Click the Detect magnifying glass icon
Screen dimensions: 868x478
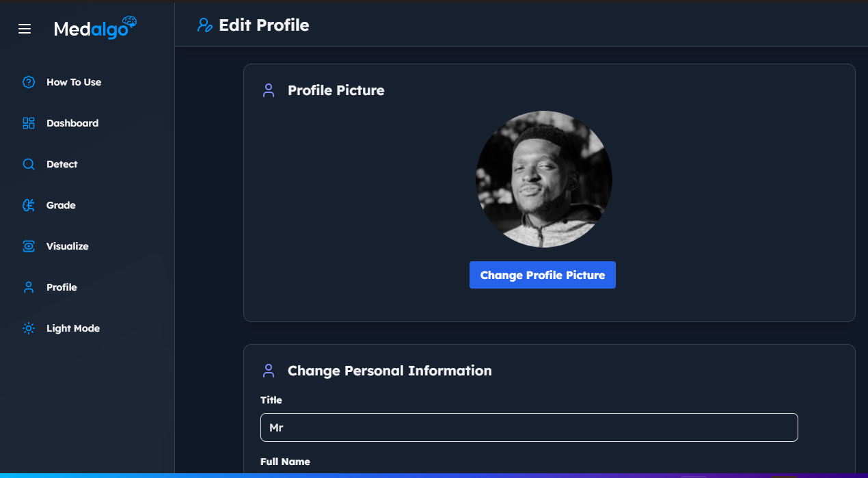(x=28, y=164)
